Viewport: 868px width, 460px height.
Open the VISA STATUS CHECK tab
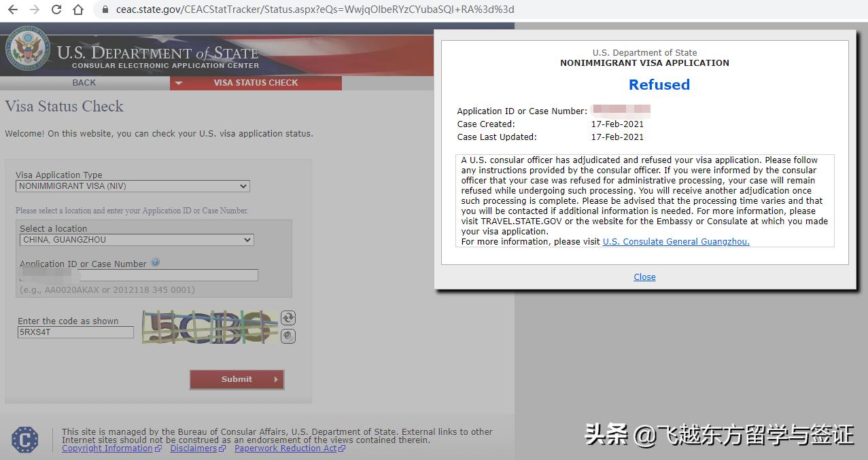click(256, 83)
